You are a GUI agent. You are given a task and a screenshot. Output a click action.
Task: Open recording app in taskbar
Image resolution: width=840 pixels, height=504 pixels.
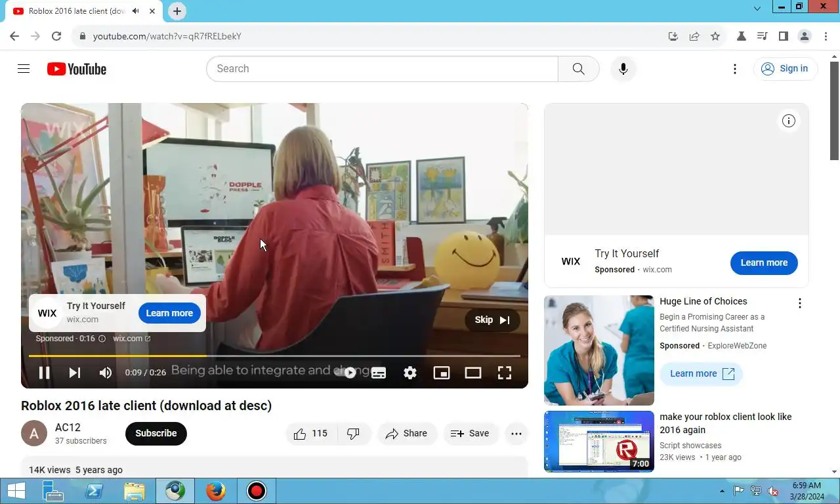[x=256, y=491]
